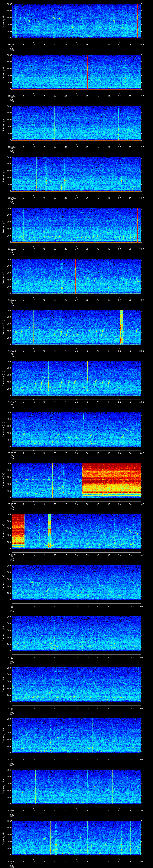Viewport: 153px width, 868px height.
Task: Click the 15:00 end time label
Action: (x=141, y=708)
